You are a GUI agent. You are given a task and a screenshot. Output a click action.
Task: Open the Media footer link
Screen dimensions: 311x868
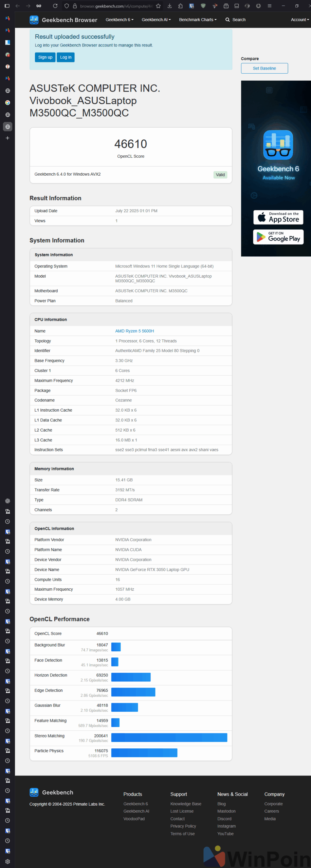point(270,819)
